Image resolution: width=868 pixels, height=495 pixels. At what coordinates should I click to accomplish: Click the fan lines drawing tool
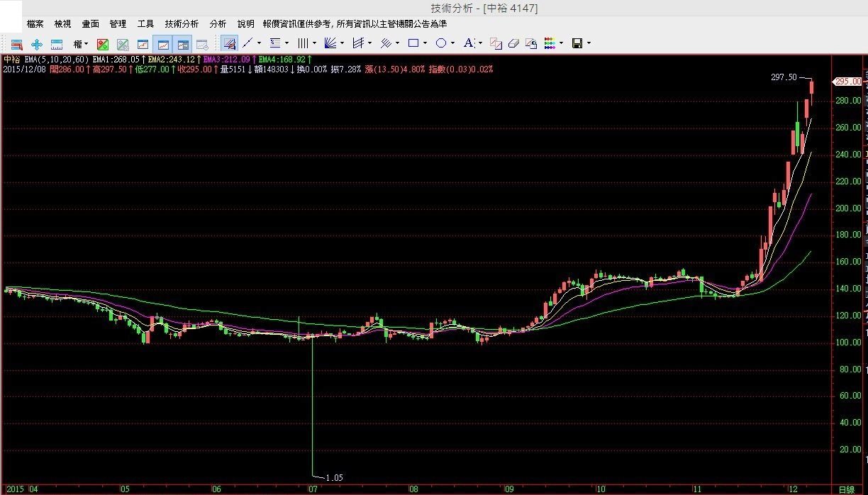coord(330,43)
